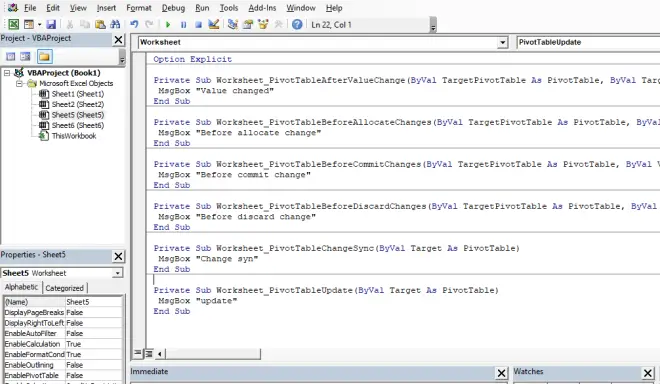Click the PivotTableUpdate procedure box

click(588, 43)
